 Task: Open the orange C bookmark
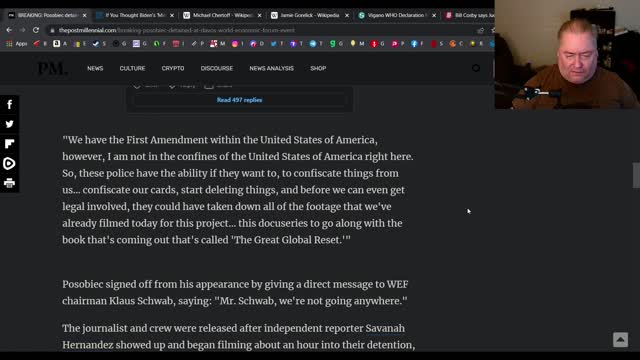click(x=456, y=43)
